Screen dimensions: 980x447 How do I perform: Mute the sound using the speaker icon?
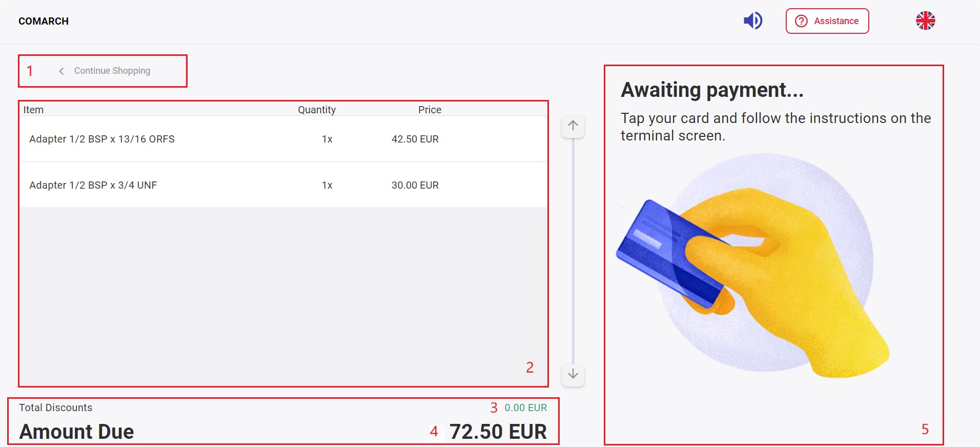click(753, 21)
